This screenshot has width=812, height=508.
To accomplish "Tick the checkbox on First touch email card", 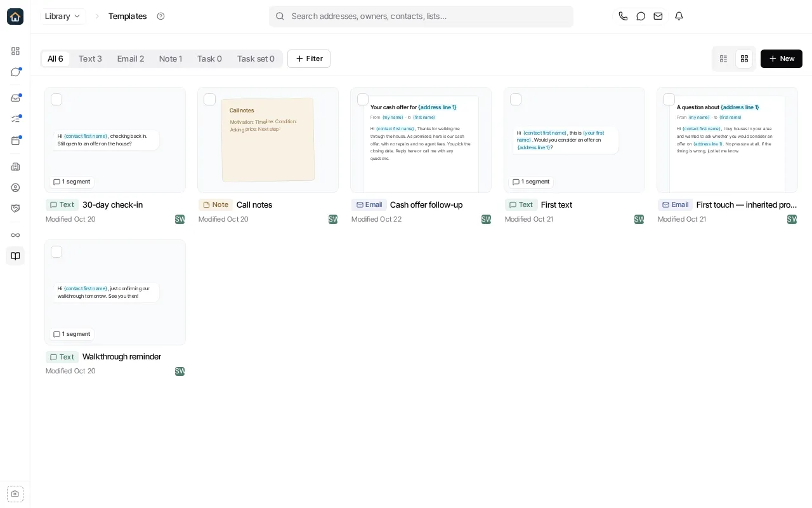I will coord(669,99).
